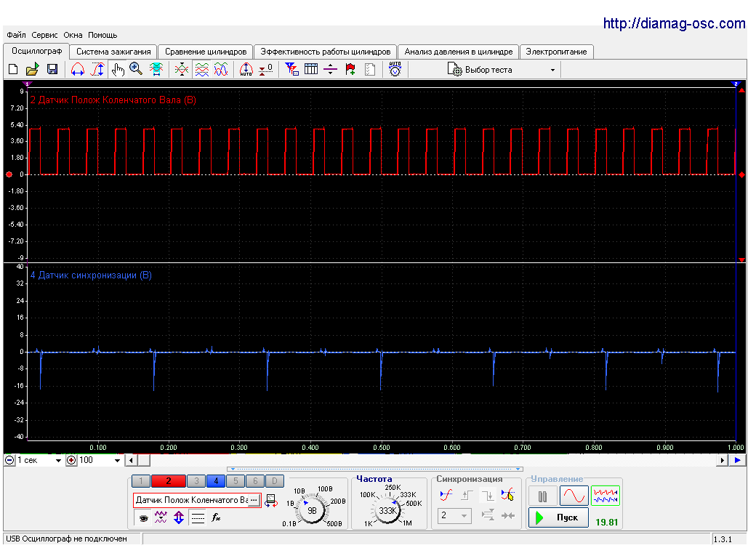Click the blue vertical invert arrows icon
This screenshot has height=548, width=756.
[179, 518]
